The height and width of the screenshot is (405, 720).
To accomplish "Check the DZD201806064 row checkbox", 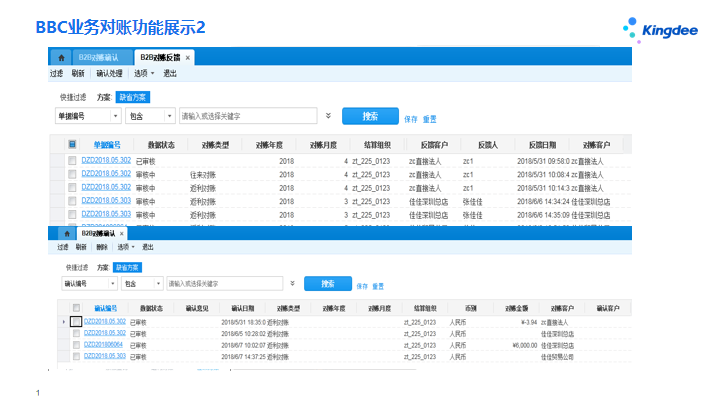I will [76, 345].
